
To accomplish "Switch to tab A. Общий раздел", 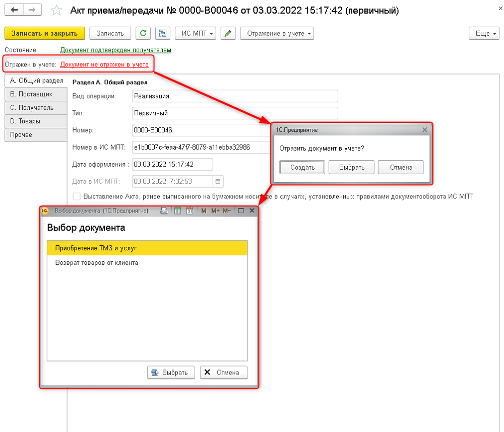I will [36, 81].
